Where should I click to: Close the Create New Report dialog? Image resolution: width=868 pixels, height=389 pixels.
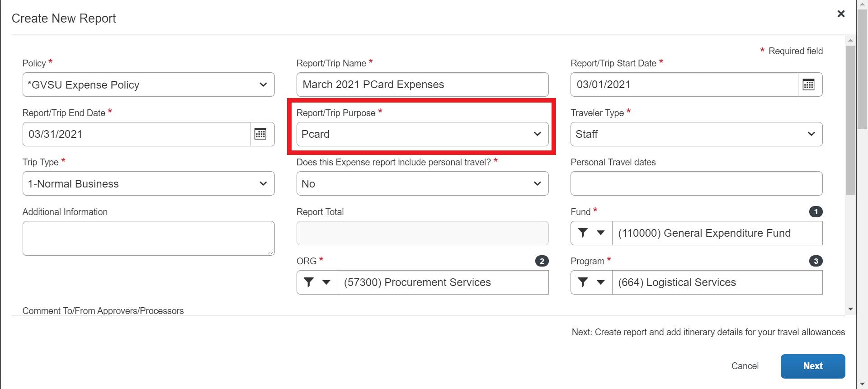841,14
